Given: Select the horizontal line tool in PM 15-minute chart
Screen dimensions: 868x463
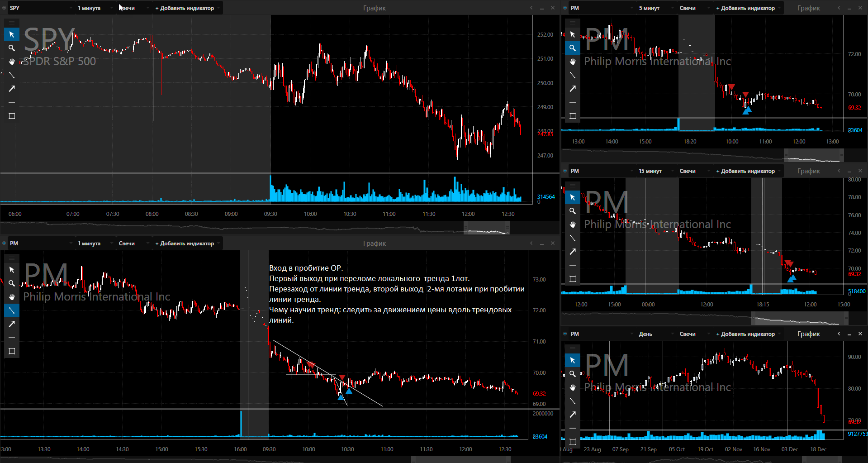Looking at the screenshot, I should [573, 265].
